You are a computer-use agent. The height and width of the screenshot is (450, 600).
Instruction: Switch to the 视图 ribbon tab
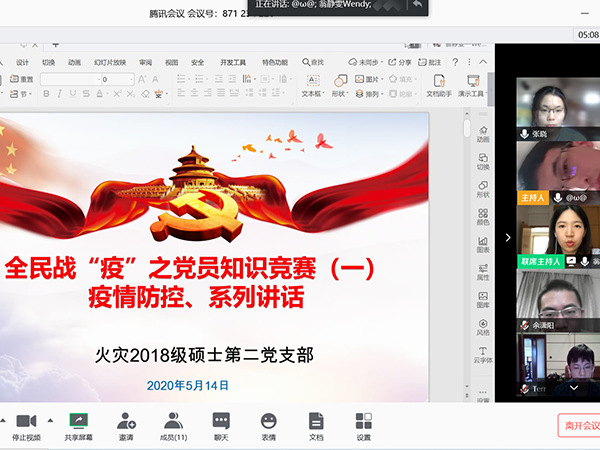tap(171, 62)
